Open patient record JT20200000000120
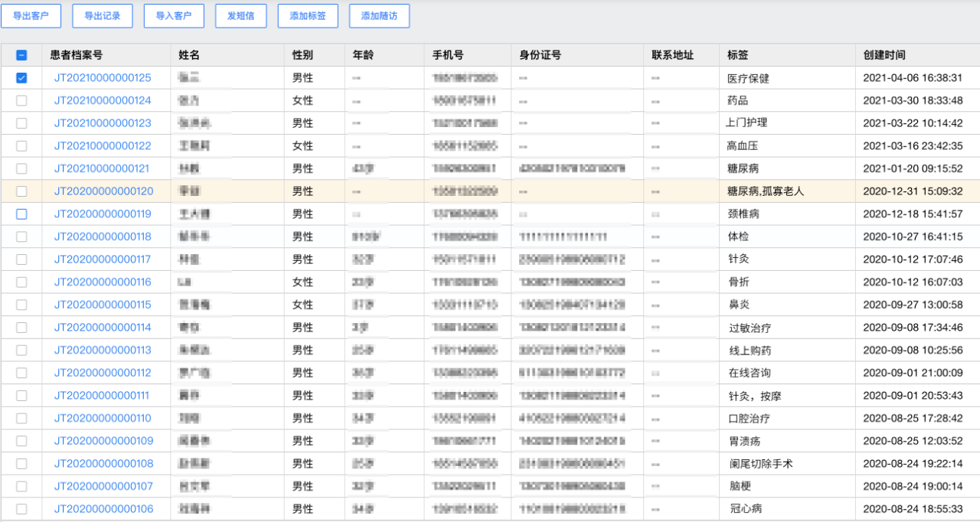The width and height of the screenshot is (980, 522). pyautogui.click(x=103, y=191)
